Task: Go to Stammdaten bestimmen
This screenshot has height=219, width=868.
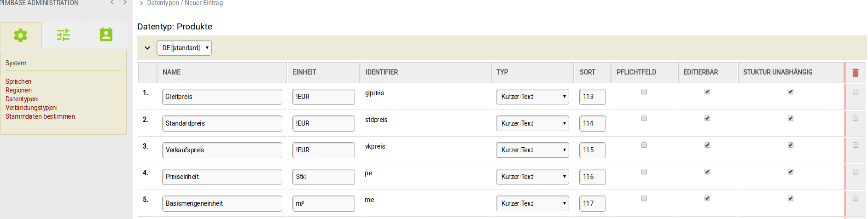Action: click(x=40, y=116)
